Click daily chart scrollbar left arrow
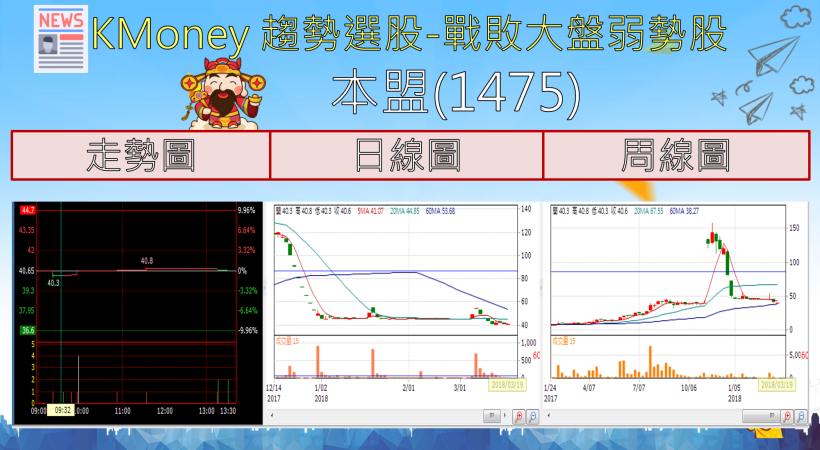 tap(271, 416)
